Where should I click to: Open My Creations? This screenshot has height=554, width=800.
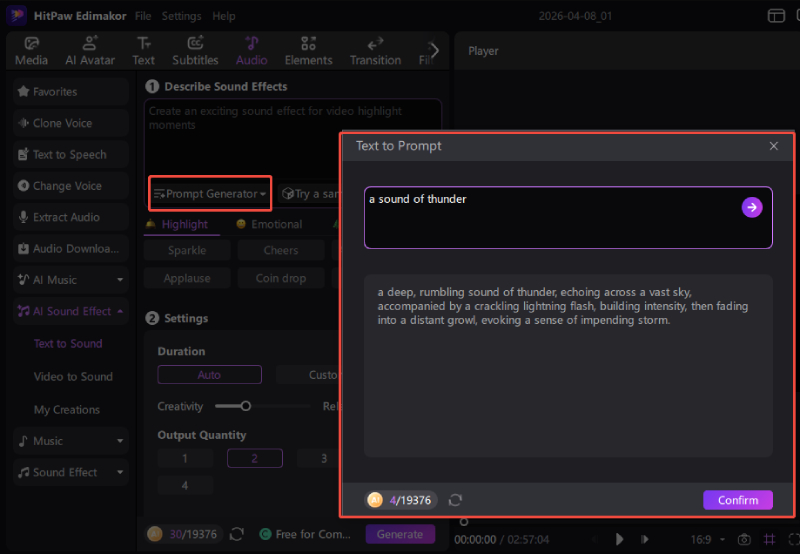click(67, 410)
